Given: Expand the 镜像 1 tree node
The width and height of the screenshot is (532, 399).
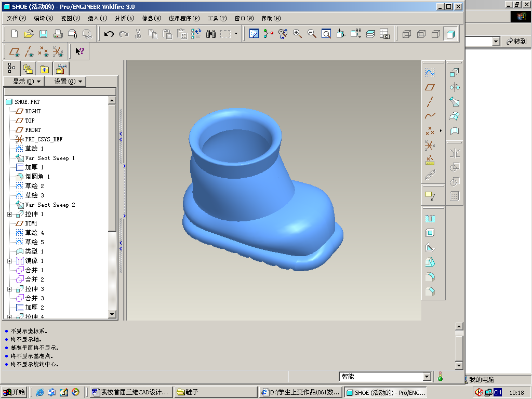Looking at the screenshot, I should tap(9, 261).
